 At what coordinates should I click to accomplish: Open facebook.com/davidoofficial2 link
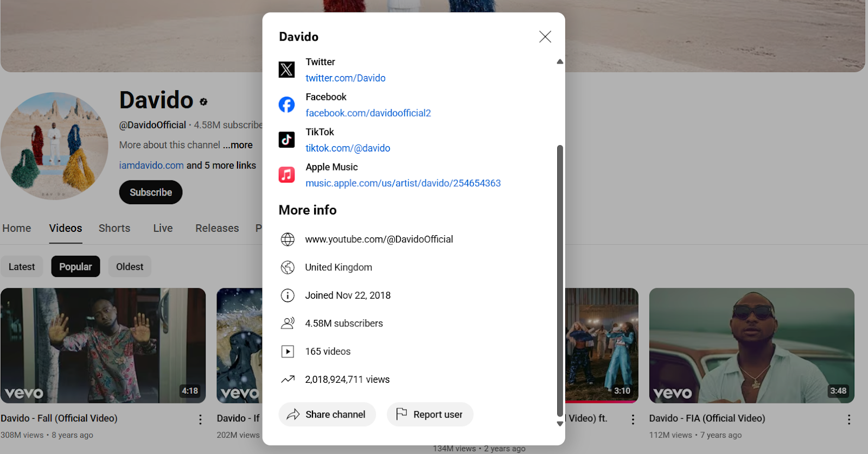pos(368,113)
